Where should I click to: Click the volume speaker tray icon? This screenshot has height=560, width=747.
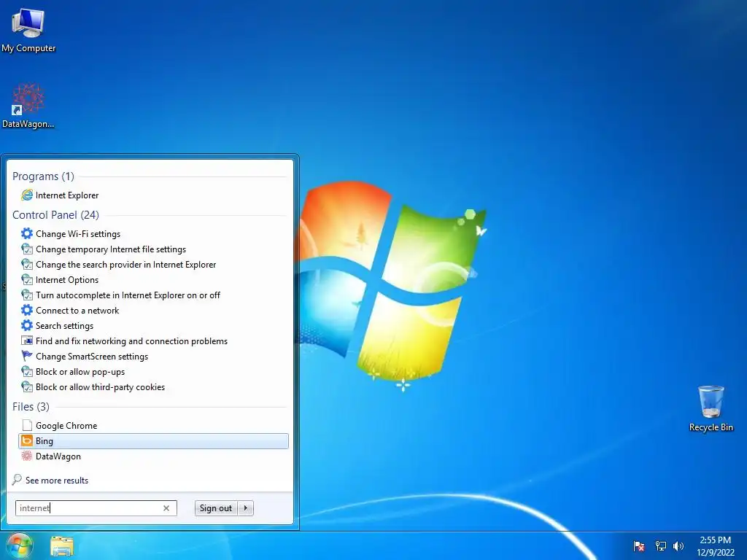(678, 545)
